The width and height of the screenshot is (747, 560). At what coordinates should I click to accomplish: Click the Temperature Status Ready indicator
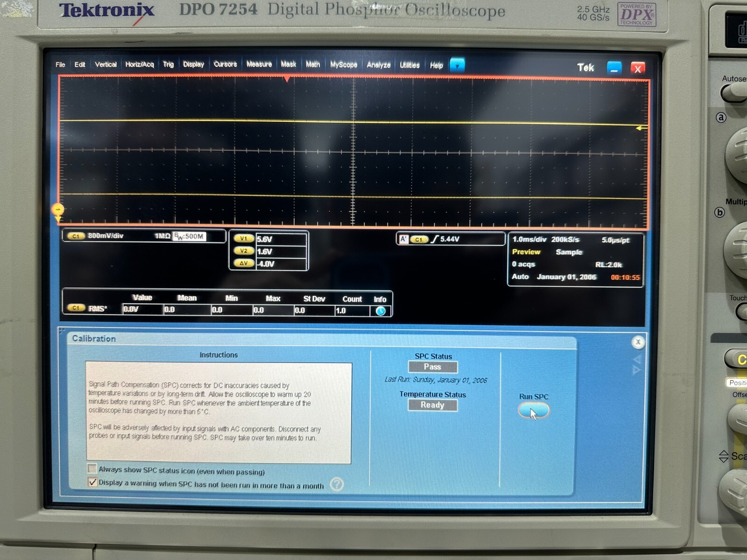432,405
